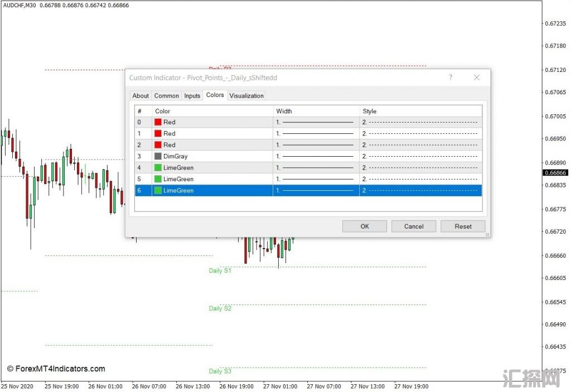Close the Custom Indicator dialog

click(x=476, y=78)
